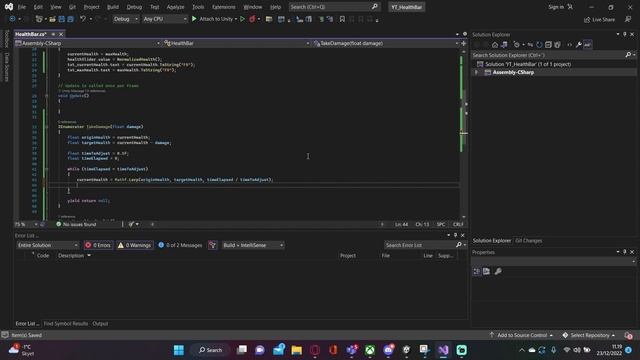
Task: Click the Open File folder icon
Action: [52, 19]
